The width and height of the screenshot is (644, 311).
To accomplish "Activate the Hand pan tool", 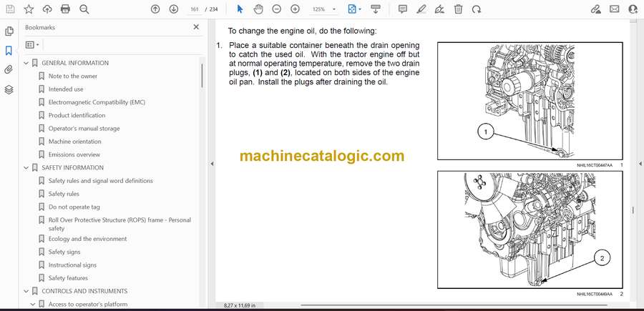I will [258, 9].
